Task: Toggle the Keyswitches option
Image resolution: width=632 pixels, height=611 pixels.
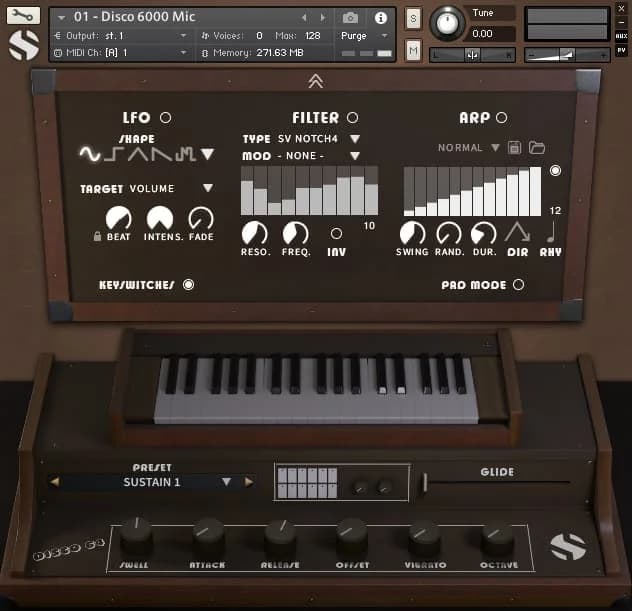Action: [188, 285]
